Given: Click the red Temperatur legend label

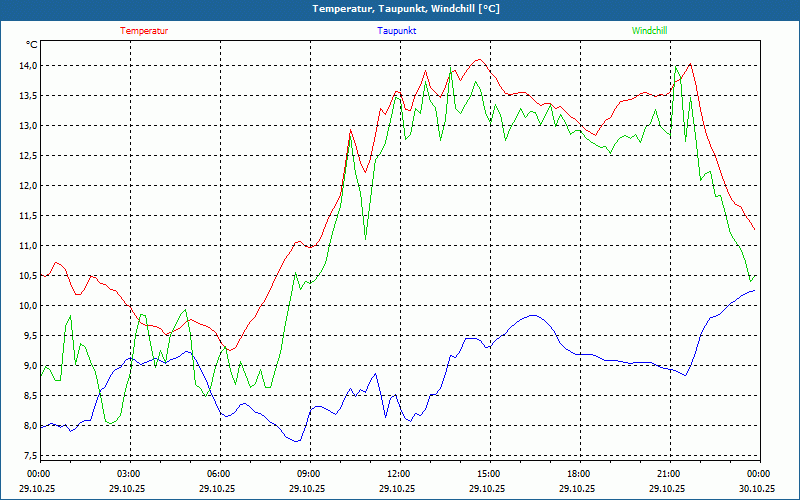Looking at the screenshot, I should (144, 31).
